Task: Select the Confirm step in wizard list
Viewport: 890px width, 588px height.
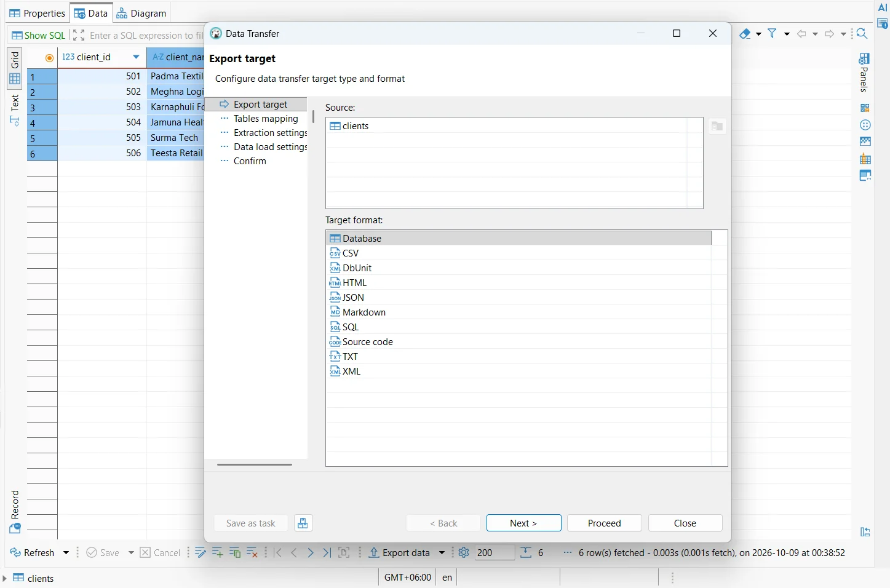Action: pyautogui.click(x=250, y=161)
